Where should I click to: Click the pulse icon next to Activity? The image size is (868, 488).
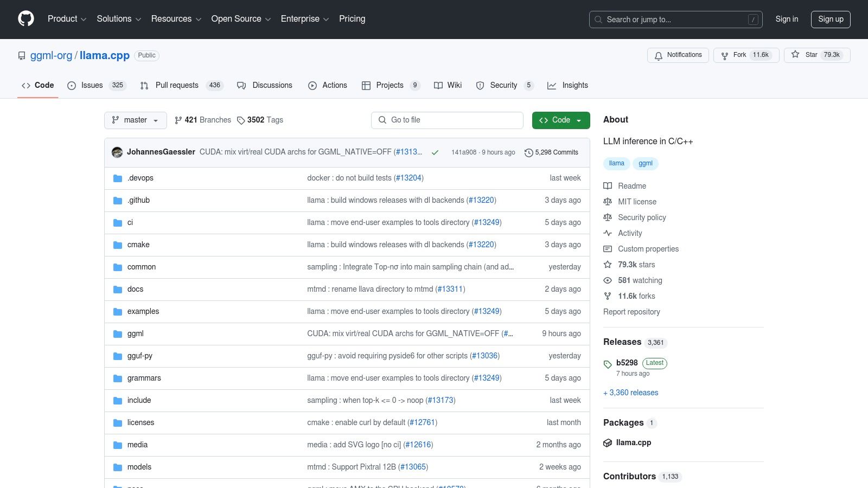[608, 233]
